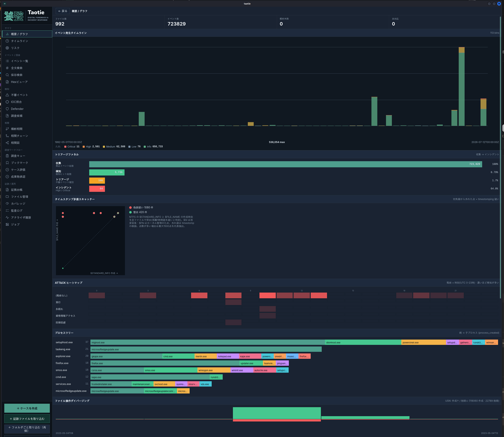The height and width of the screenshot is (437, 504).
Task: Click the 調査候補 document icon
Action: (x=7, y=116)
